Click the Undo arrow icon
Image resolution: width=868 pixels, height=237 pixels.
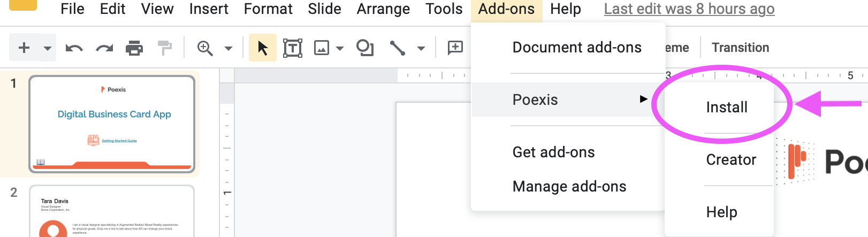(x=74, y=48)
